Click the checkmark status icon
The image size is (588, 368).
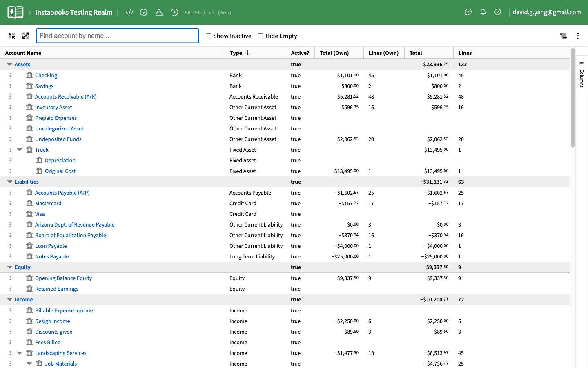coord(498,12)
